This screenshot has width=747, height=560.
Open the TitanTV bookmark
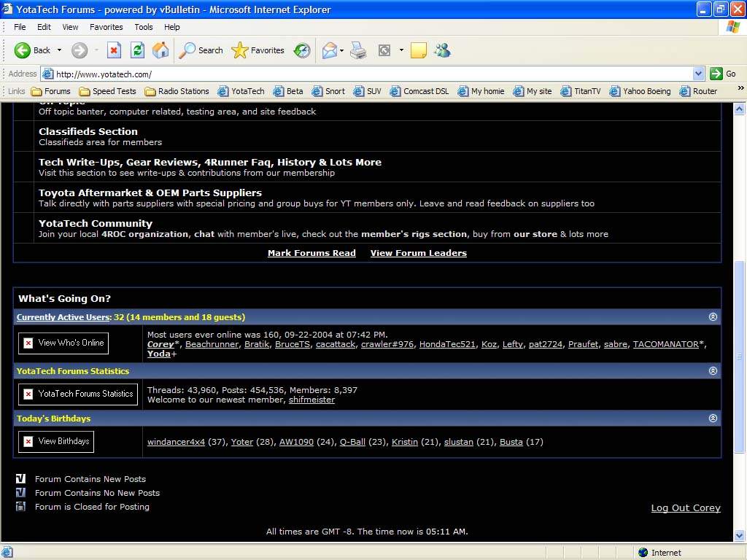coord(581,91)
